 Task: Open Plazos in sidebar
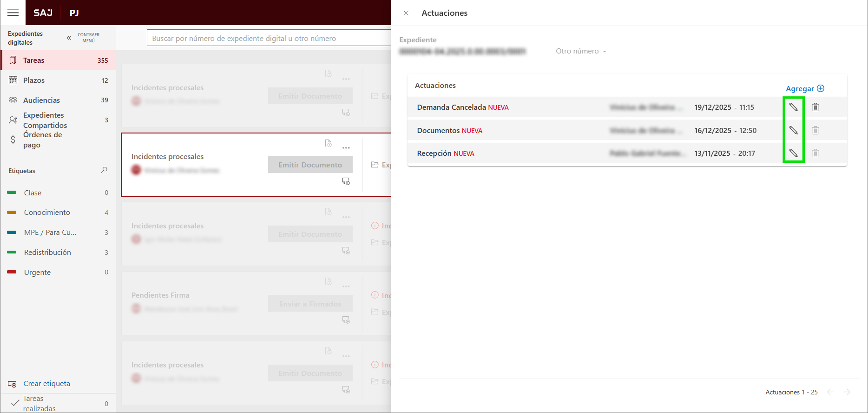click(58, 80)
